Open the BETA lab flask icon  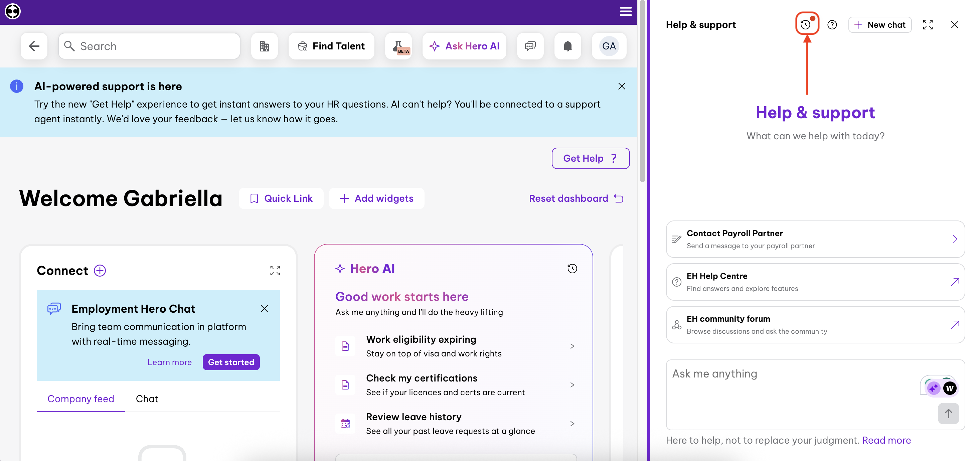(x=398, y=46)
